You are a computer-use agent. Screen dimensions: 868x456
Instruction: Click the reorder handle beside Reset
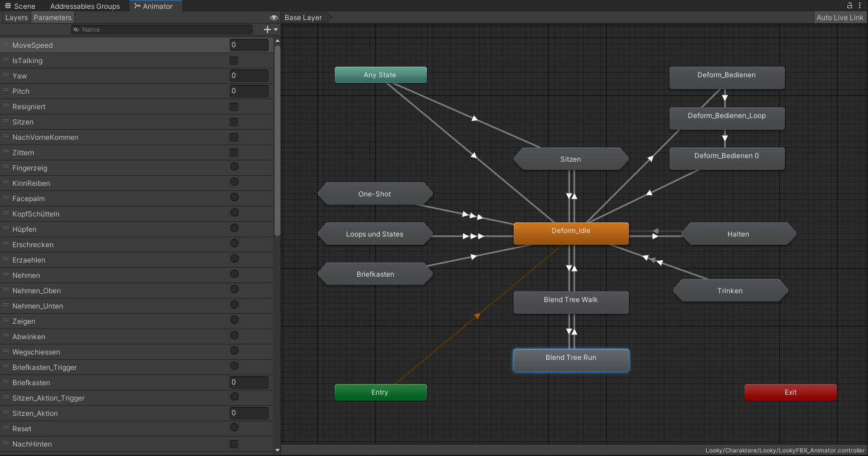6,428
